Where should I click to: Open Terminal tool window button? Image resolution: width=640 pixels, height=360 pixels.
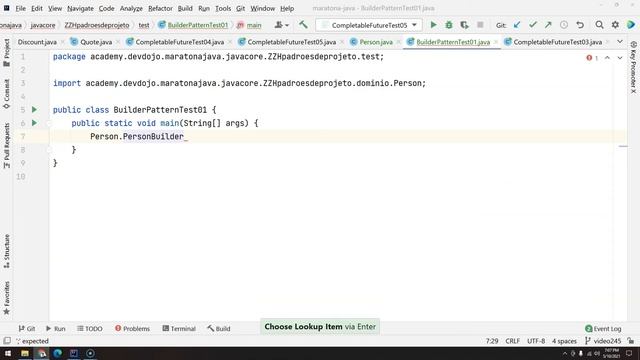click(179, 328)
